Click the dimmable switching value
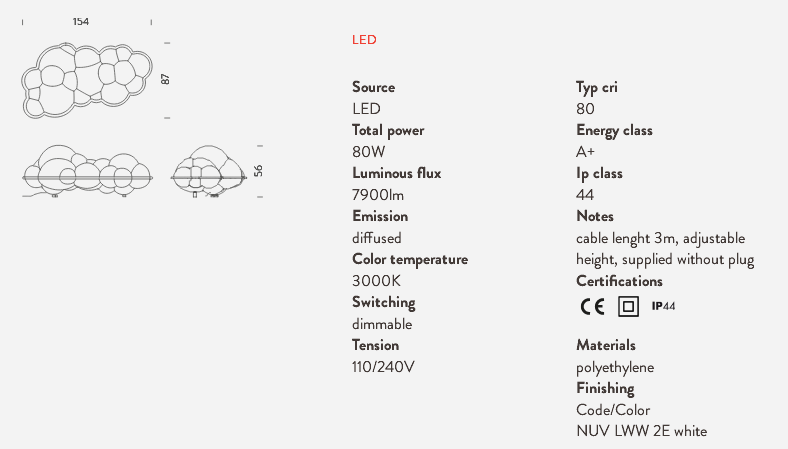The image size is (788, 449). [x=382, y=324]
